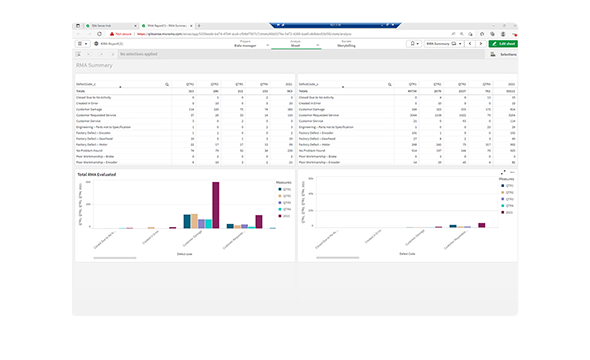590x360 pixels.
Task: Select Poor Workmanship – Brake in right table
Action: pyautogui.click(x=407, y=156)
